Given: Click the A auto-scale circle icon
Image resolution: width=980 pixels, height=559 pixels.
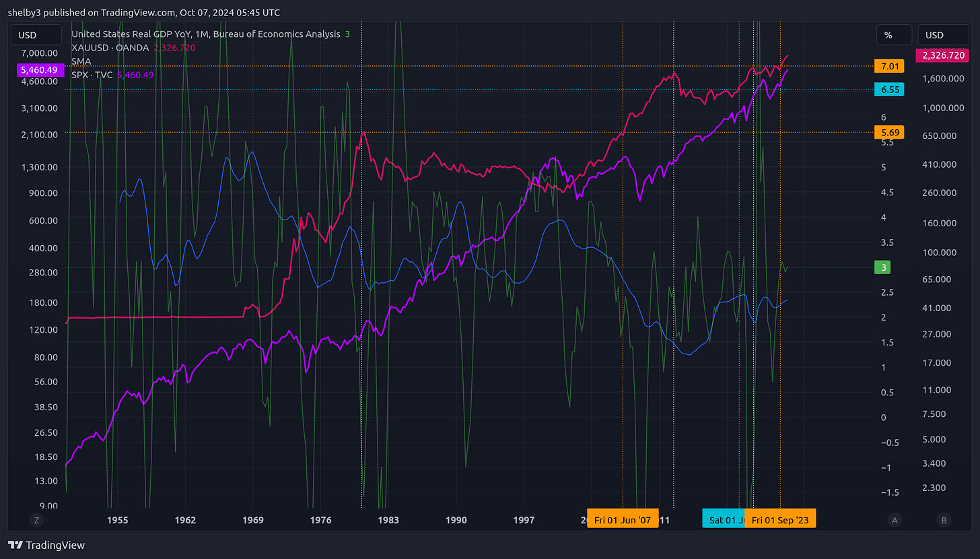Looking at the screenshot, I should pyautogui.click(x=895, y=520).
